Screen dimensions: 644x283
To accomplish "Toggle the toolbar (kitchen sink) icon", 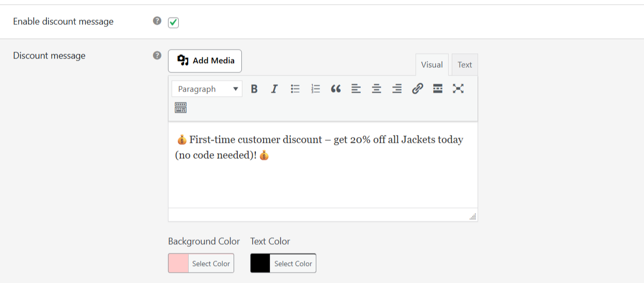I will 180,108.
